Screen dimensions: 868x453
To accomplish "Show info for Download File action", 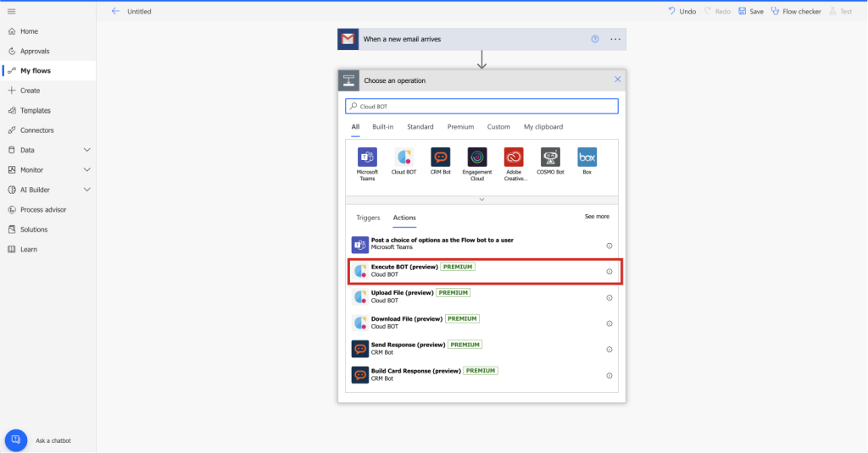I will coord(609,323).
